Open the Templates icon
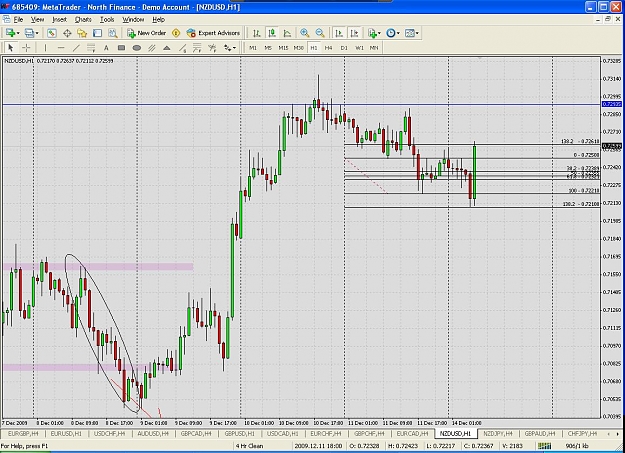Screen dimensions: 625x453 pos(409,33)
